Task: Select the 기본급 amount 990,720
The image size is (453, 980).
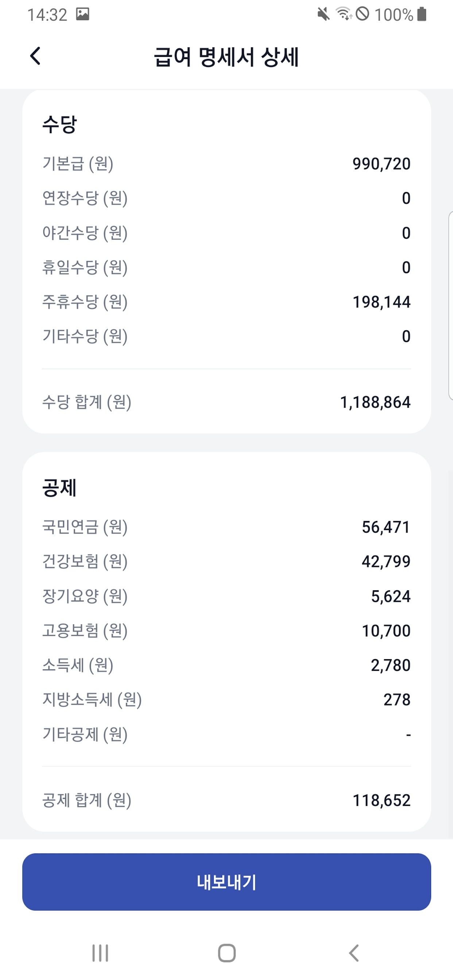Action: pos(381,164)
